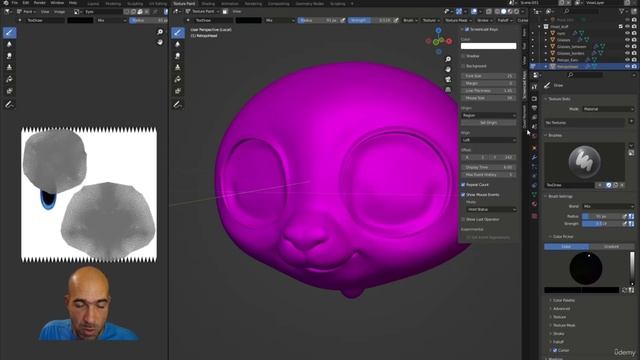Open the Image menu in image editor header
640x360 pixels.
tap(60, 12)
